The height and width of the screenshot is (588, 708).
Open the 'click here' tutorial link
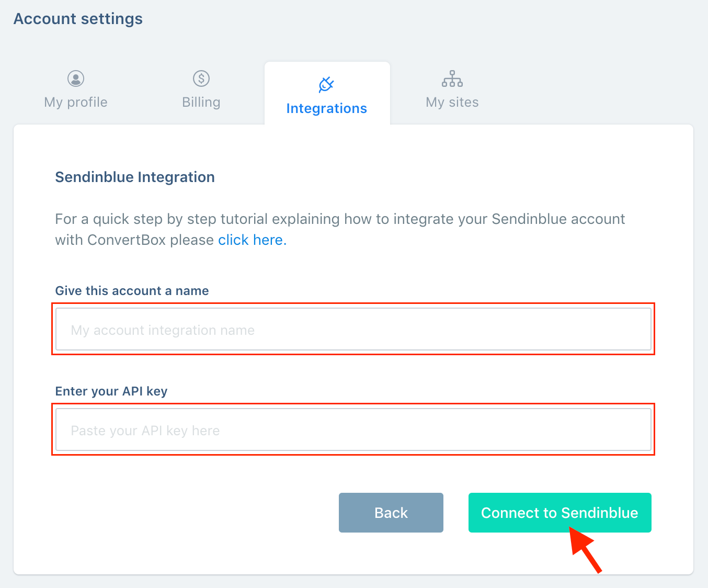pyautogui.click(x=253, y=240)
